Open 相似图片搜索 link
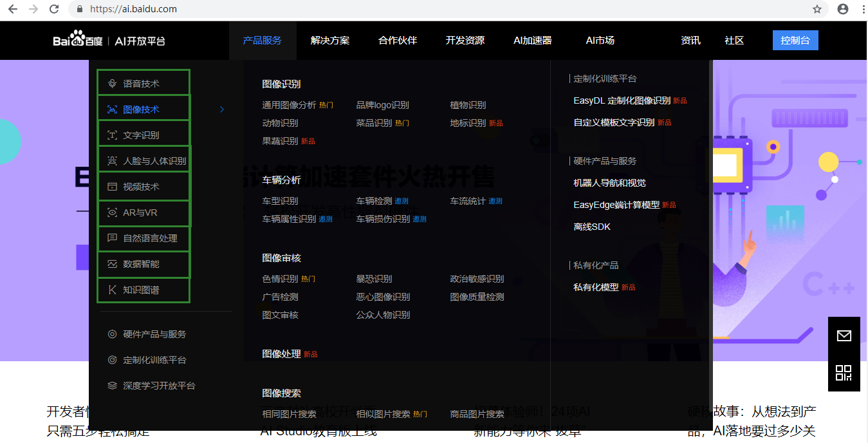 pos(383,414)
